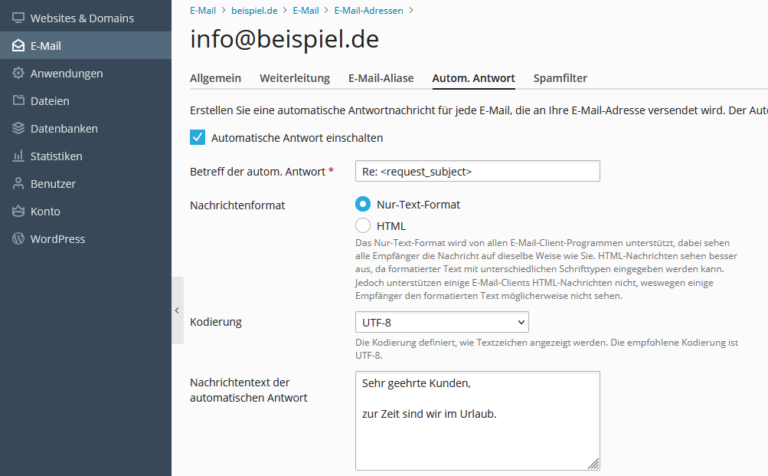Select the HTML message format option
768x476 pixels.
point(363,226)
